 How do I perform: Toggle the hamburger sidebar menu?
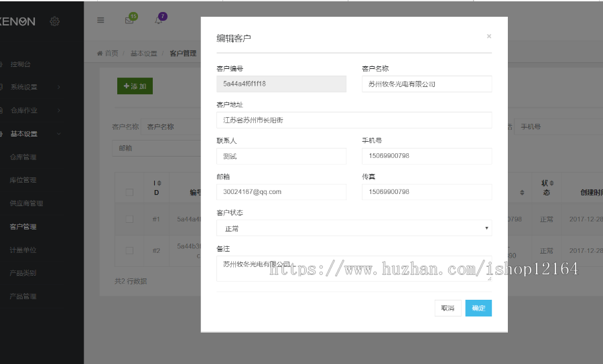pos(100,20)
